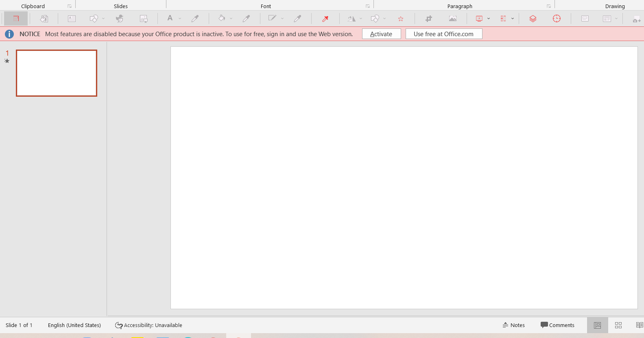
Task: Switch to Normal view
Action: (x=597, y=325)
